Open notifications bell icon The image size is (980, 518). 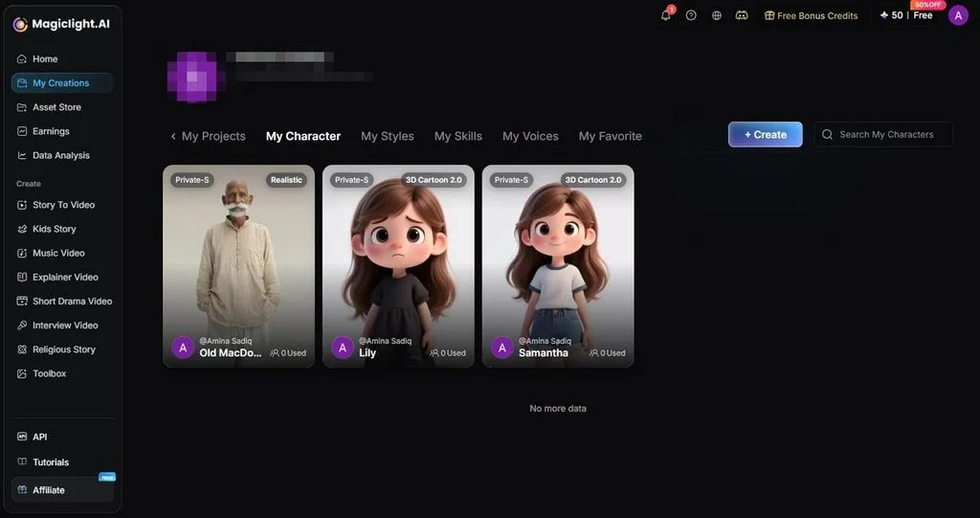pos(666,15)
